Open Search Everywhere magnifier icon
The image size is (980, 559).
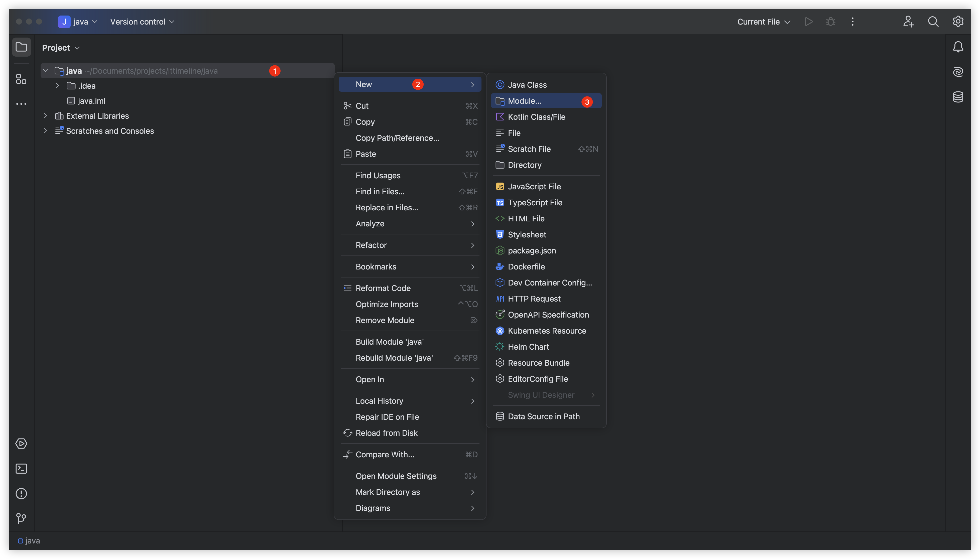click(x=933, y=22)
